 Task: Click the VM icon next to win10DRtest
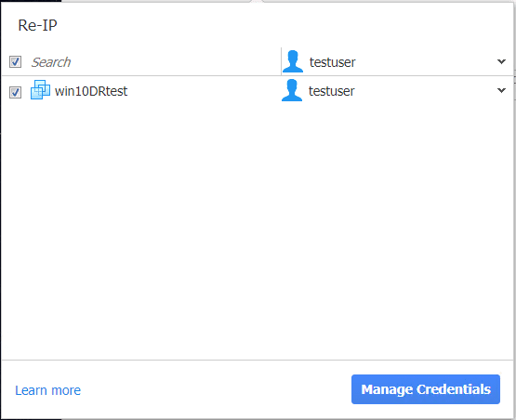[41, 90]
